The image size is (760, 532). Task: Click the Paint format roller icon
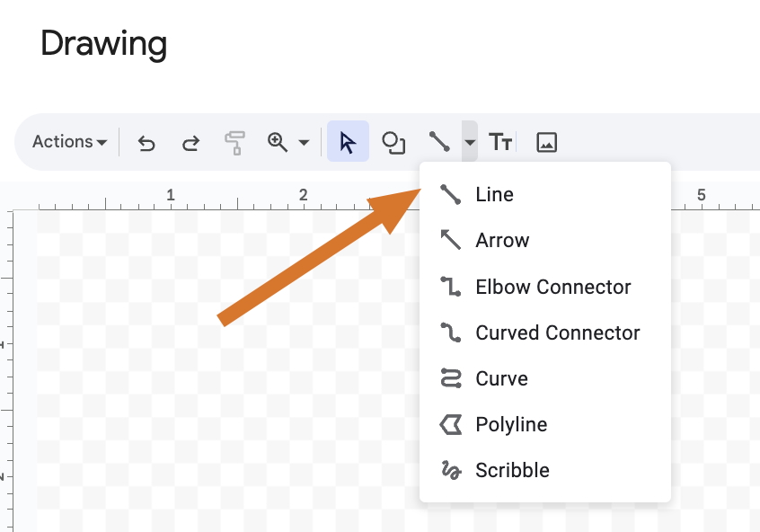pyautogui.click(x=234, y=143)
